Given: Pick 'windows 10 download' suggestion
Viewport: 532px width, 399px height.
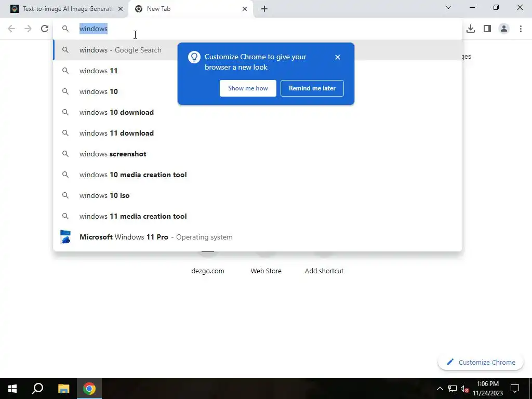Looking at the screenshot, I should (x=258, y=112).
